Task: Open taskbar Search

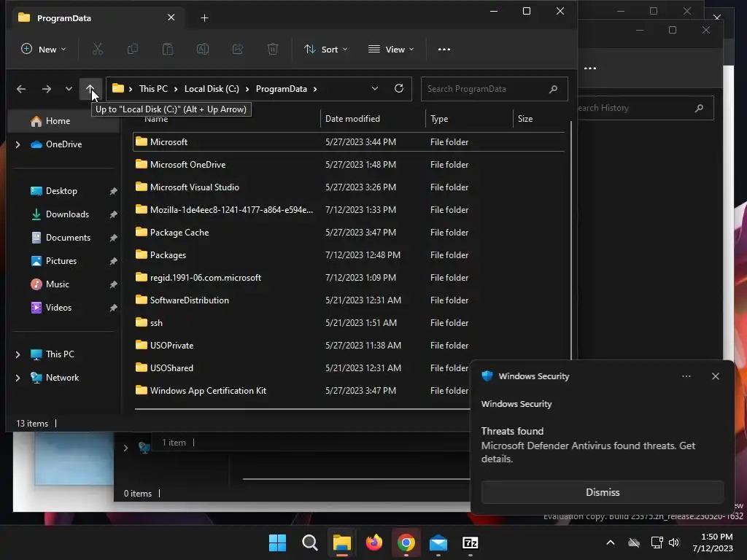Action: tap(309, 542)
